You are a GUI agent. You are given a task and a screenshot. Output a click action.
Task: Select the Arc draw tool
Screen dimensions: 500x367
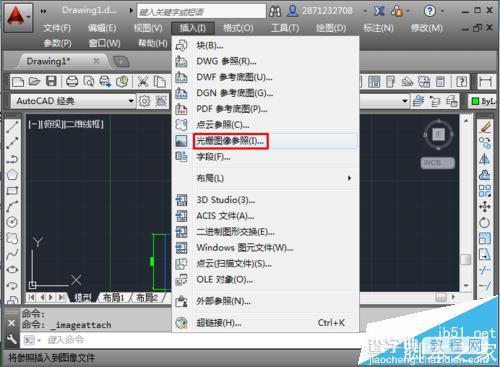point(12,207)
